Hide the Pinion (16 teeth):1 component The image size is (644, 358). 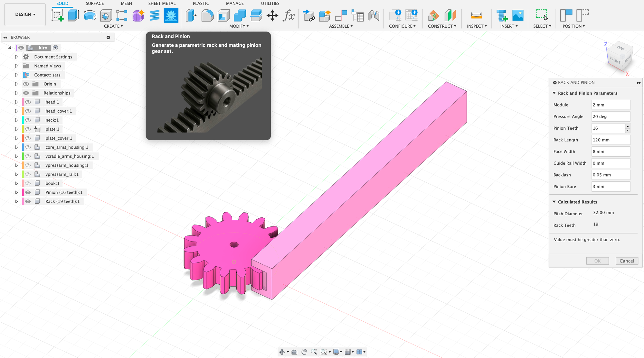pos(28,192)
